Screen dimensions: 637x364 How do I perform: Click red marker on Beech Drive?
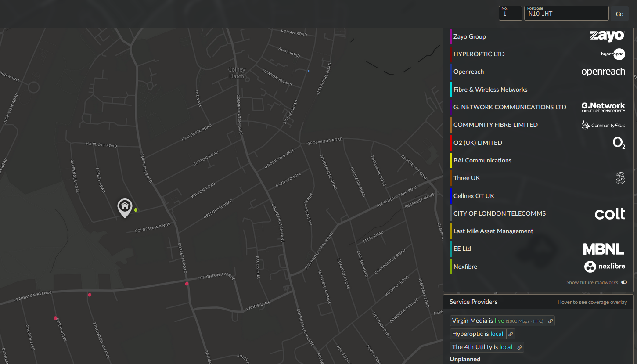tap(55, 318)
